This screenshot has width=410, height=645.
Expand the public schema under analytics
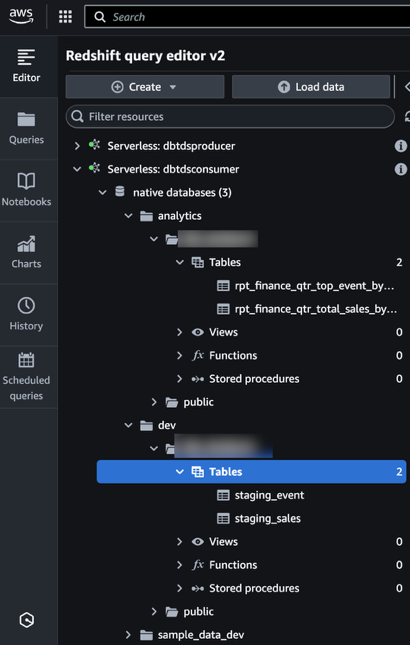[x=154, y=402]
